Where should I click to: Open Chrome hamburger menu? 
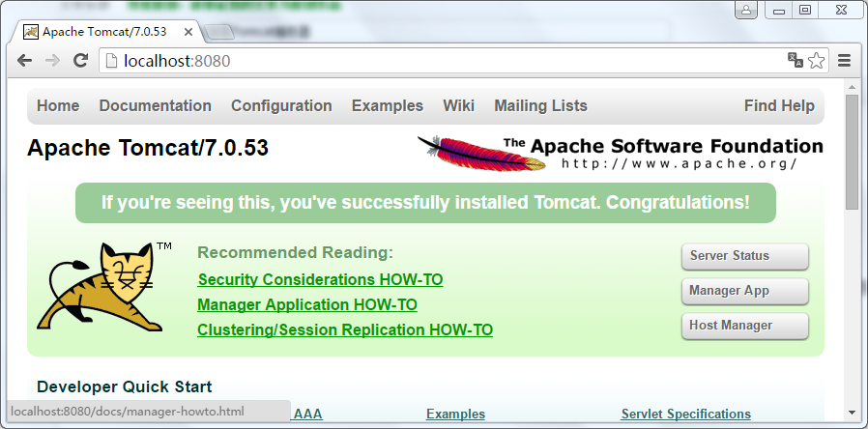click(x=844, y=60)
